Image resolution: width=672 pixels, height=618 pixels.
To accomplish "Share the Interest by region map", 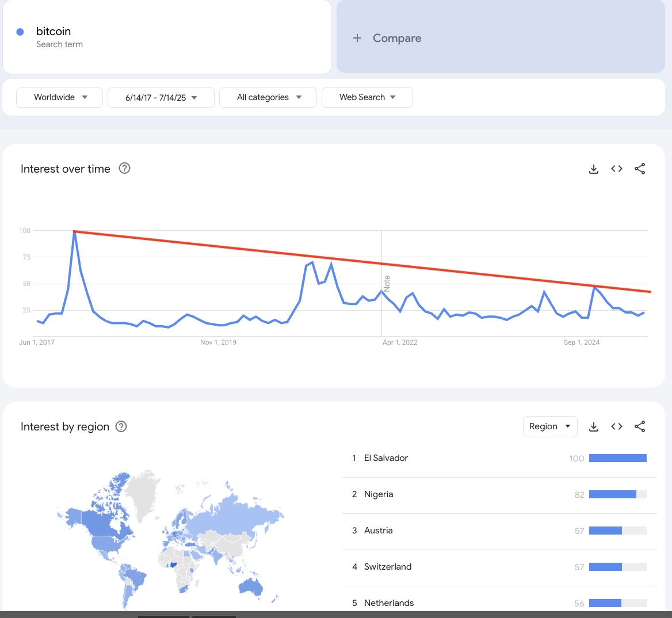I will 640,426.
